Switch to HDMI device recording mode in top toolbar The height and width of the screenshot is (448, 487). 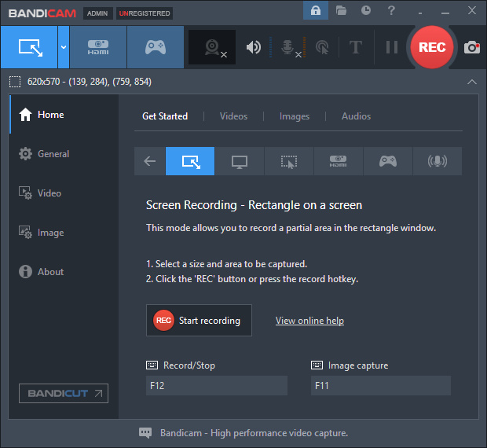click(x=98, y=47)
